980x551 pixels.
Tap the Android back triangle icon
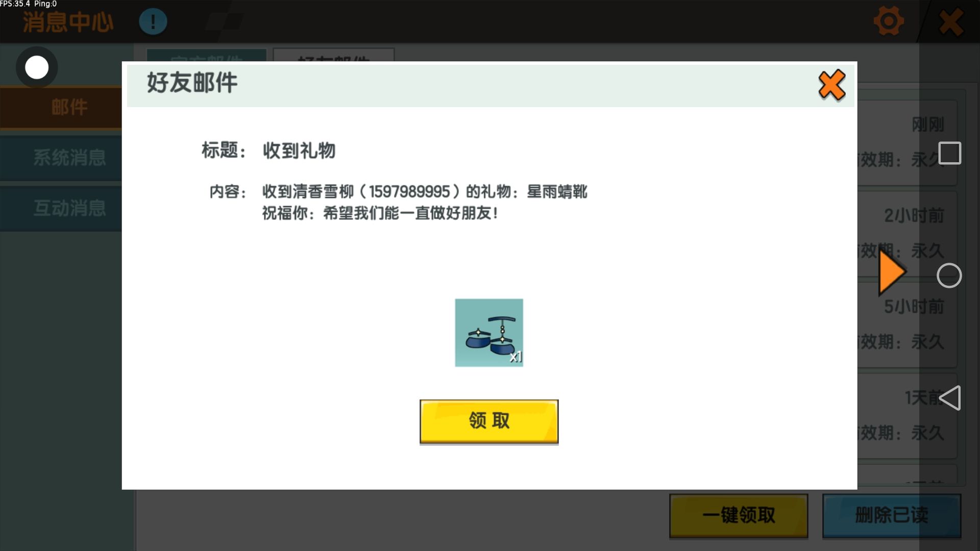pyautogui.click(x=949, y=398)
